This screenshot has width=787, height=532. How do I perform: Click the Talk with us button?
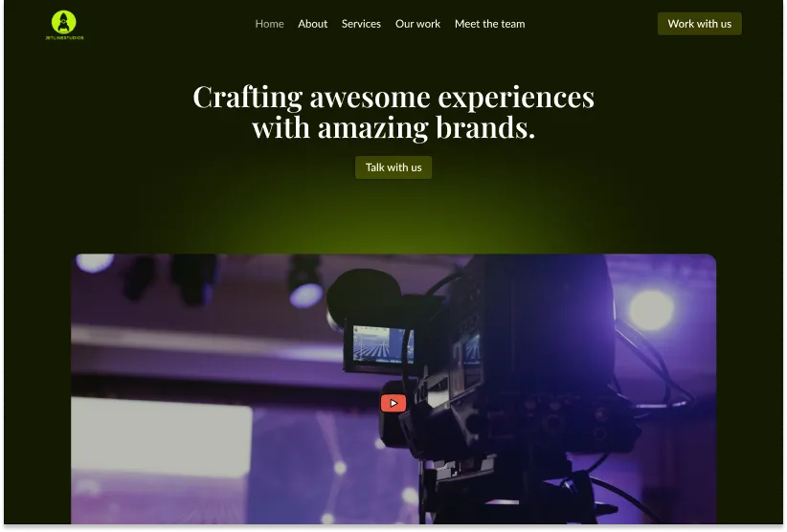pos(393,167)
